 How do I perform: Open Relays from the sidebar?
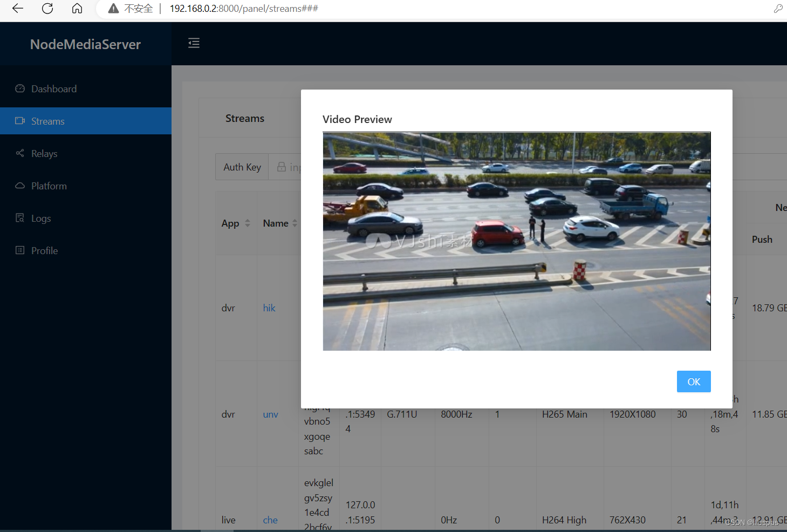[86, 153]
